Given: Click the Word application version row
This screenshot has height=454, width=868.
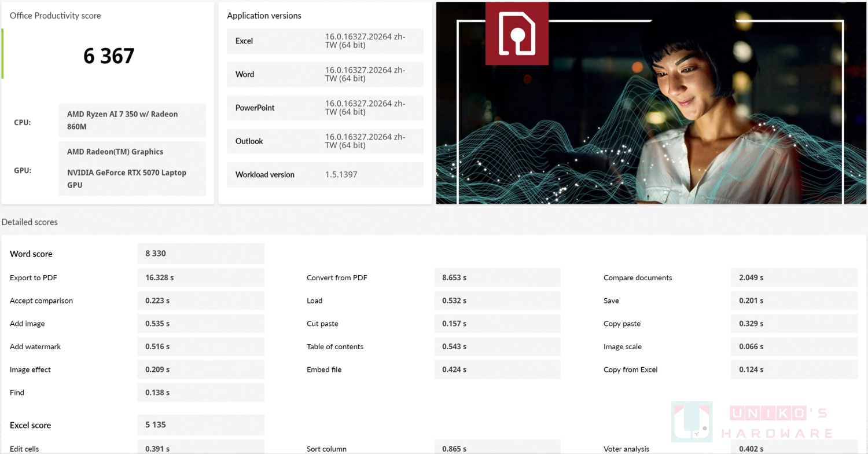Looking at the screenshot, I should 325,74.
